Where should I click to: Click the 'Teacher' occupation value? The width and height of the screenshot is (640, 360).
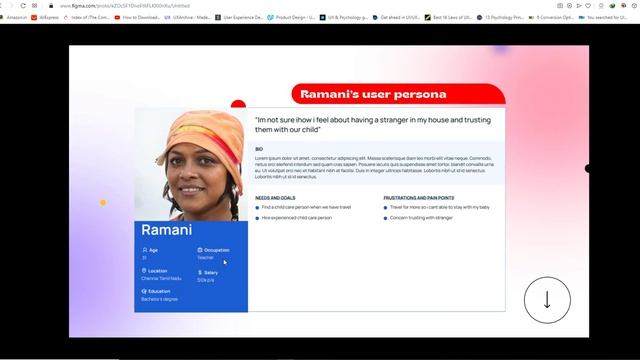[x=205, y=258]
